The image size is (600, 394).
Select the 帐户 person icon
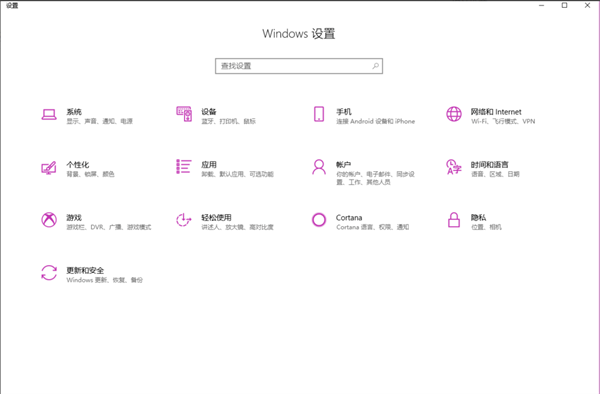click(319, 167)
